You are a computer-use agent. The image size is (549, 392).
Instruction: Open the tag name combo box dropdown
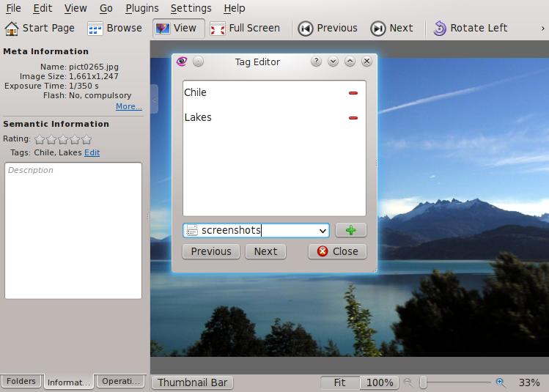323,231
